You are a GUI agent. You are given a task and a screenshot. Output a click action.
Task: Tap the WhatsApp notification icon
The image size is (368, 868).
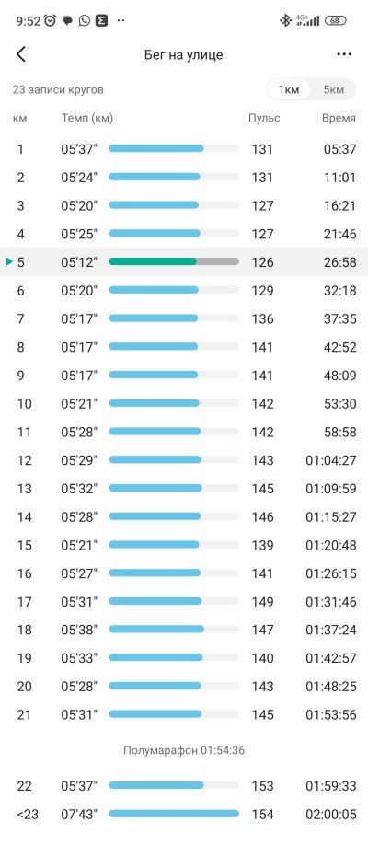coord(84,21)
